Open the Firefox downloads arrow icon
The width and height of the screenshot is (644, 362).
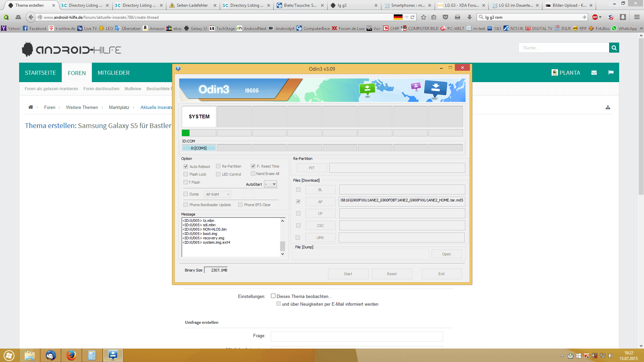click(x=470, y=17)
